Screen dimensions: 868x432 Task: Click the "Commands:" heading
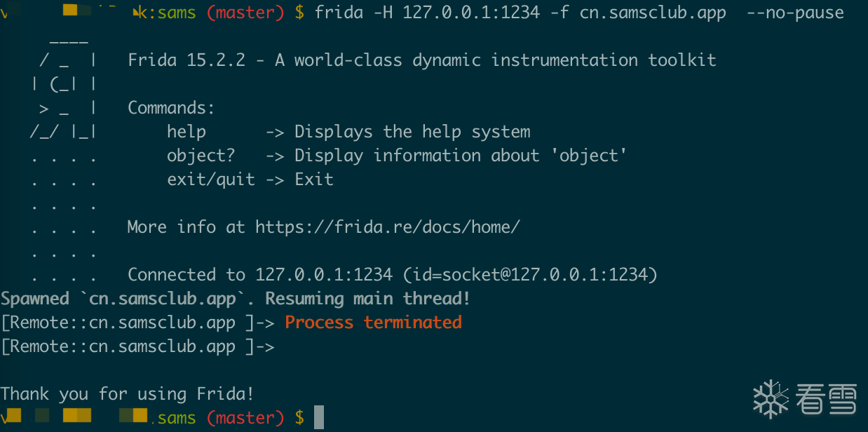(x=171, y=108)
